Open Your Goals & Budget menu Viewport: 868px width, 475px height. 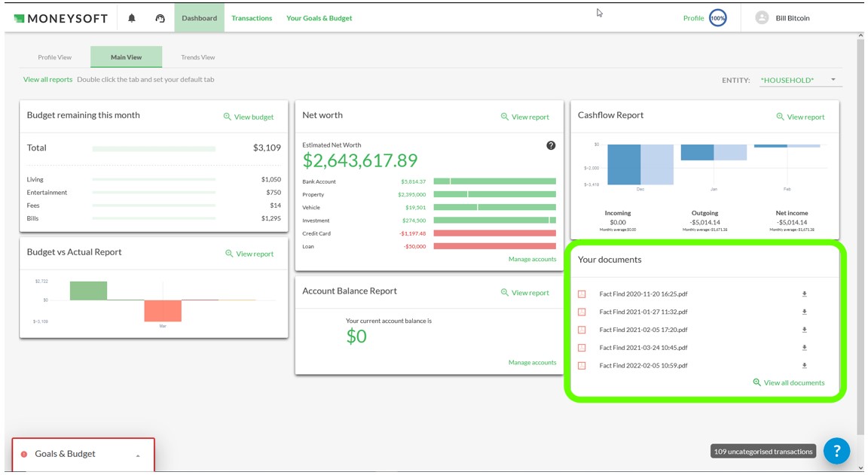click(319, 18)
